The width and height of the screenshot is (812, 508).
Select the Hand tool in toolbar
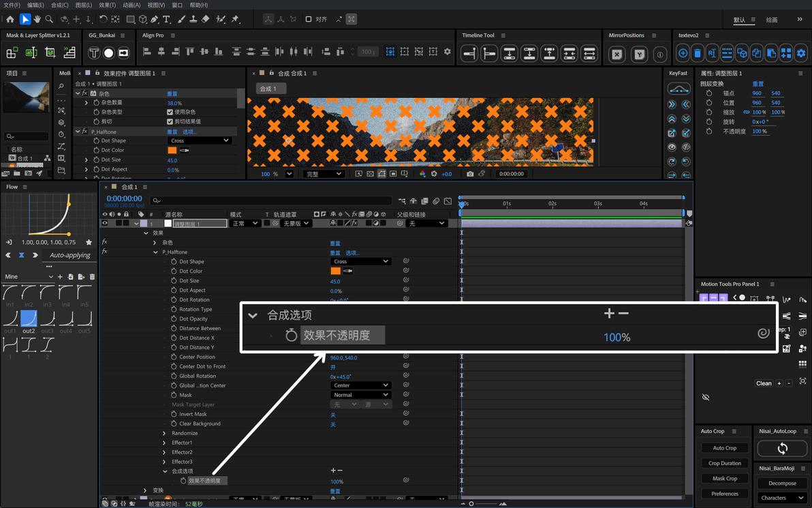click(37, 19)
